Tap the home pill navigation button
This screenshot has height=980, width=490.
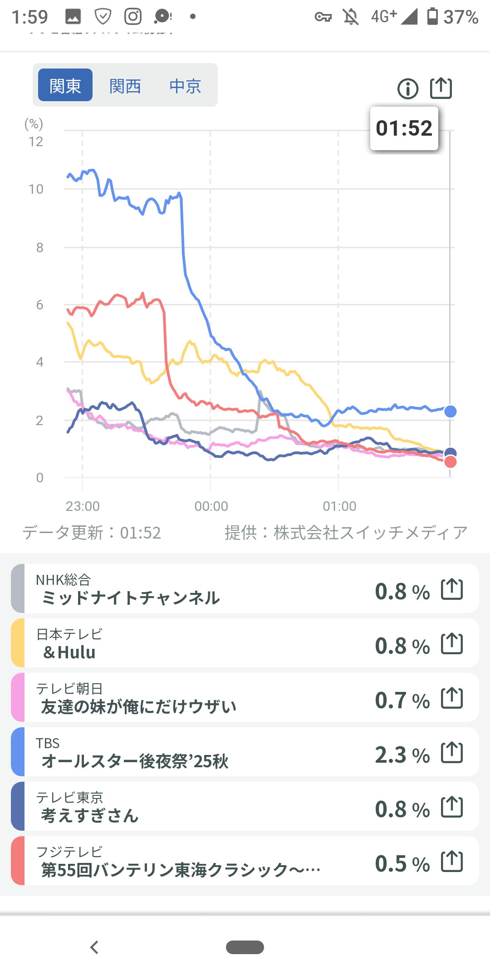click(x=245, y=947)
